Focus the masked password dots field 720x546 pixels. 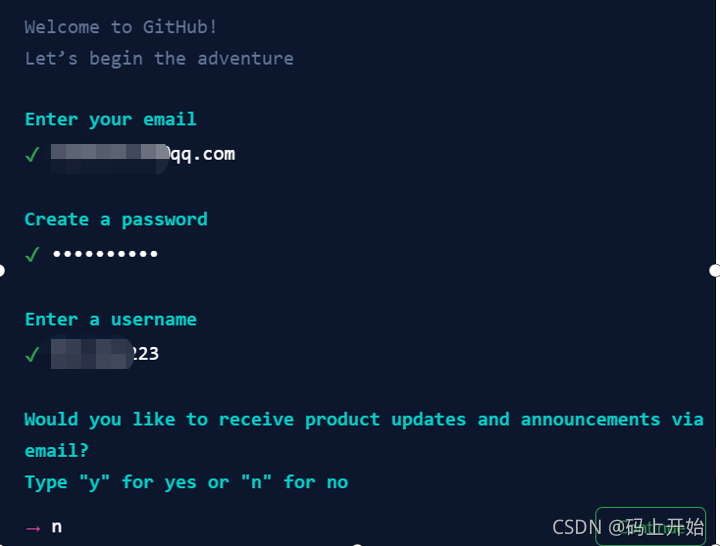tap(105, 253)
